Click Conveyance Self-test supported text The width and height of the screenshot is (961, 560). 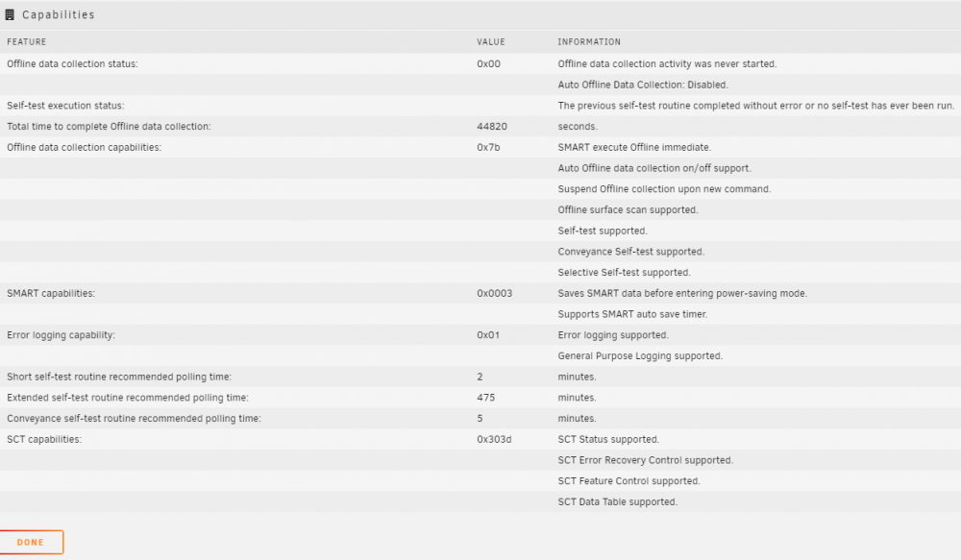pyautogui.click(x=631, y=252)
